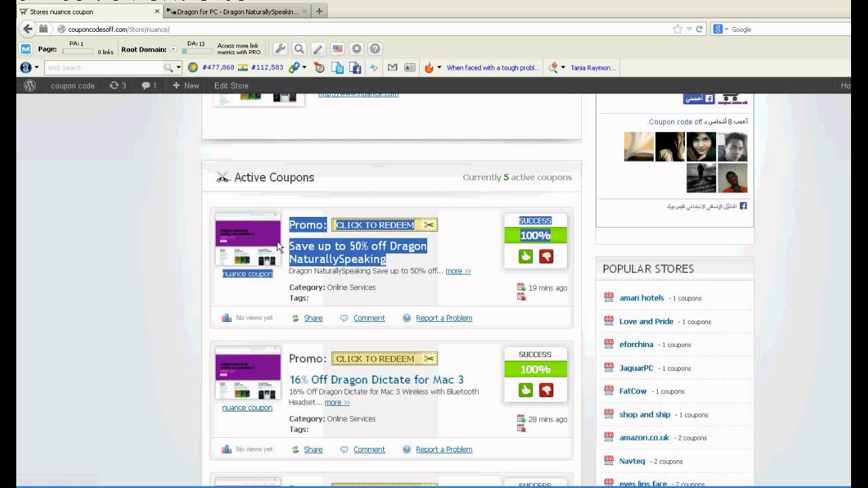Open 'When faced with a tough probl...' feed item
This screenshot has height=488, width=868.
tap(493, 68)
